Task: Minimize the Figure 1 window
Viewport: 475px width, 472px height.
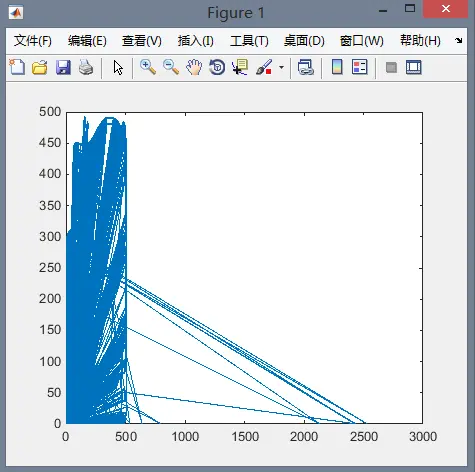Action: [383, 11]
